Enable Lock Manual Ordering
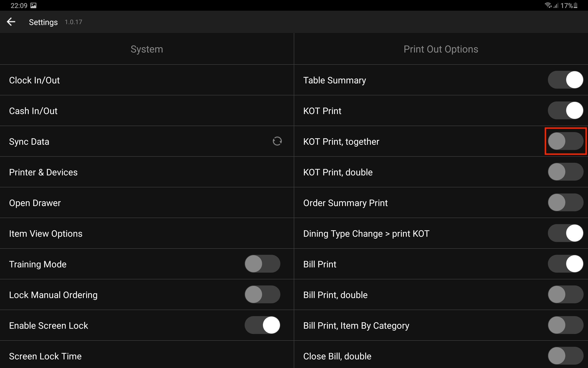Viewport: 588px width, 368px height. pyautogui.click(x=262, y=294)
